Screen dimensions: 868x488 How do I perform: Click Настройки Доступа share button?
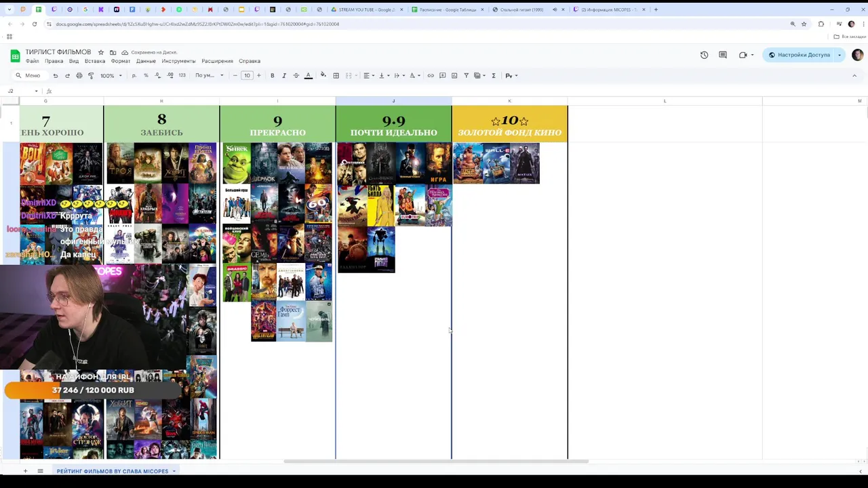pos(799,55)
